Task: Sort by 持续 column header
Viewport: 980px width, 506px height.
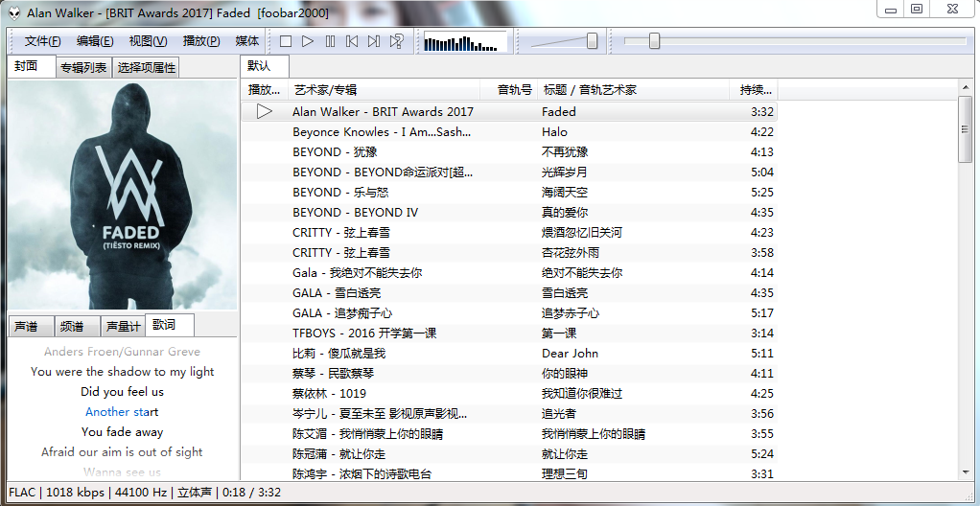Action: (753, 90)
